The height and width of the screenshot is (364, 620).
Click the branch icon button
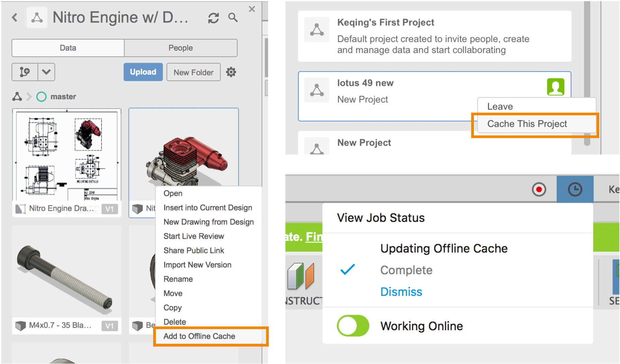coord(25,72)
